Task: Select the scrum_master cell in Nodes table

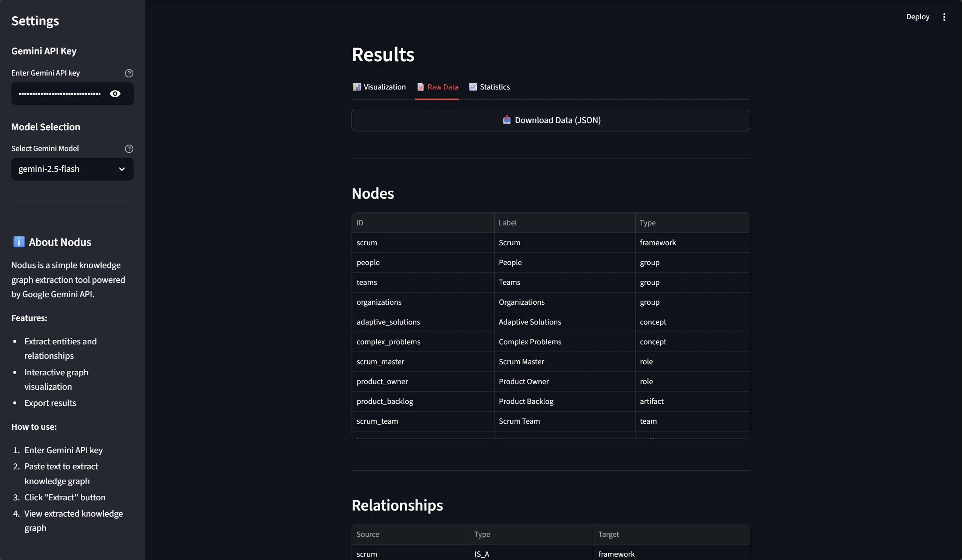Action: [x=380, y=361]
